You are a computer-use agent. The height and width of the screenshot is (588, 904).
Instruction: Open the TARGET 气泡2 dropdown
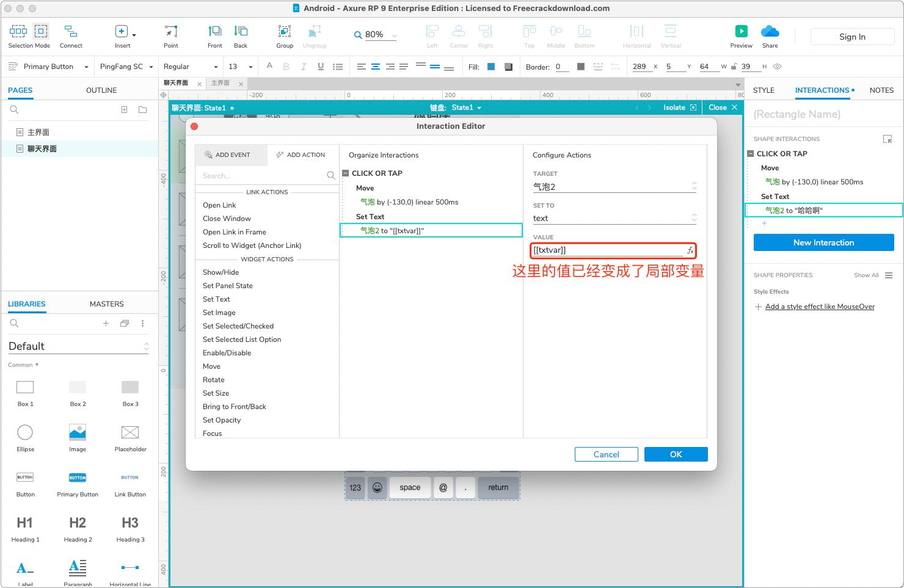pos(614,186)
